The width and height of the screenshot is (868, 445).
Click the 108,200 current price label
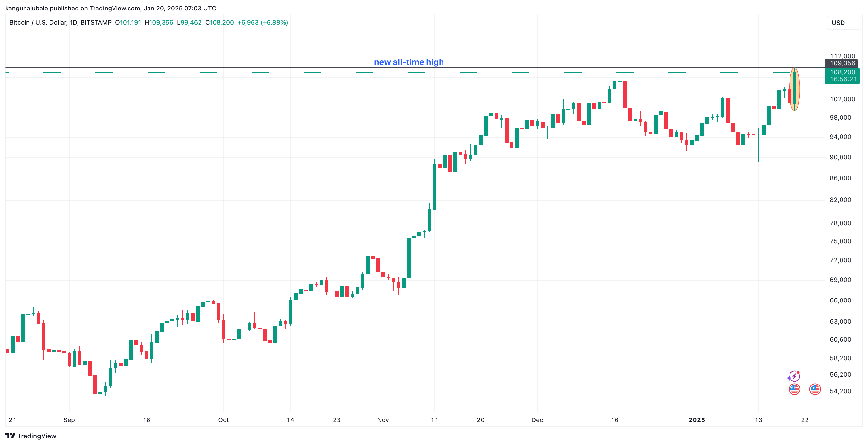coord(842,72)
